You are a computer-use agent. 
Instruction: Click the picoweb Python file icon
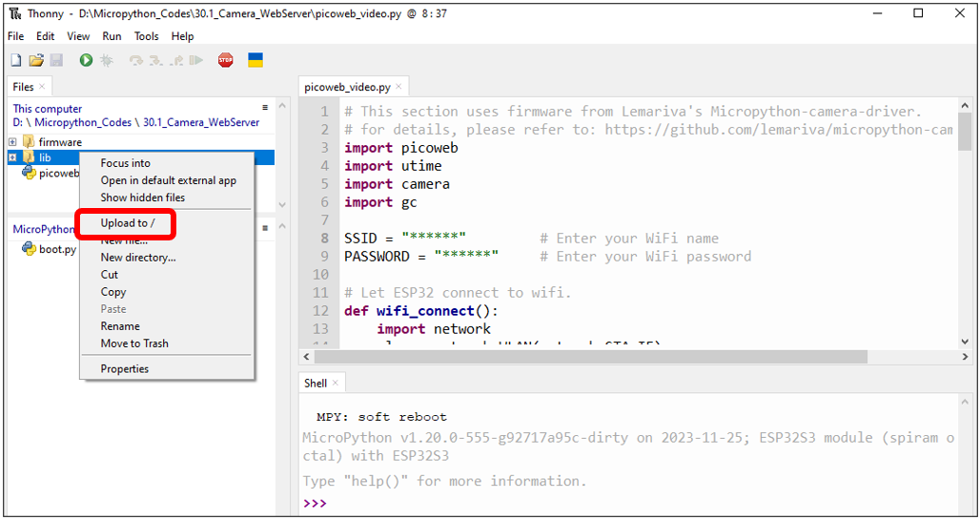(x=29, y=173)
